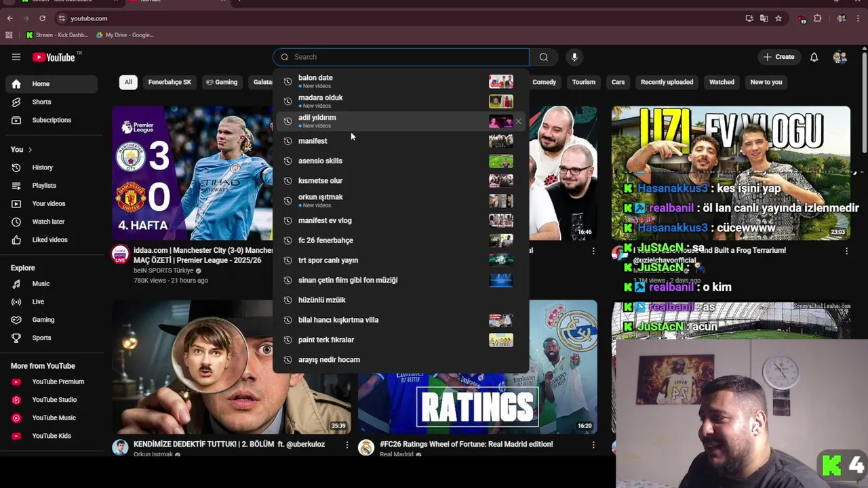Open the 'Stream - Kick Dashb...' bookmark
The height and width of the screenshot is (488, 868).
point(57,35)
